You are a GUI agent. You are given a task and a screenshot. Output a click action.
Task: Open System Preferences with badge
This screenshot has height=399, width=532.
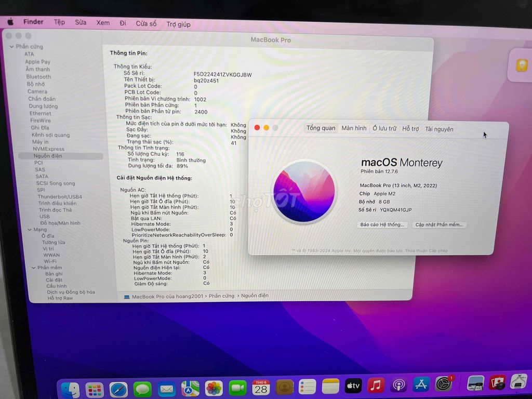444,384
